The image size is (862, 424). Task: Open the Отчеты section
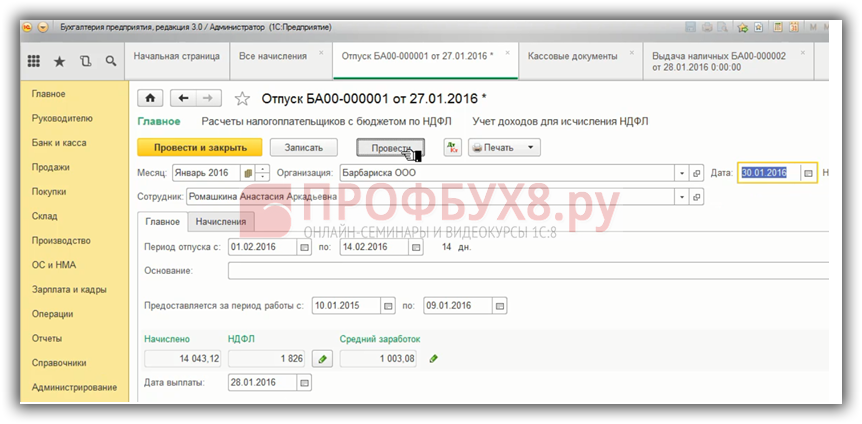click(47, 338)
